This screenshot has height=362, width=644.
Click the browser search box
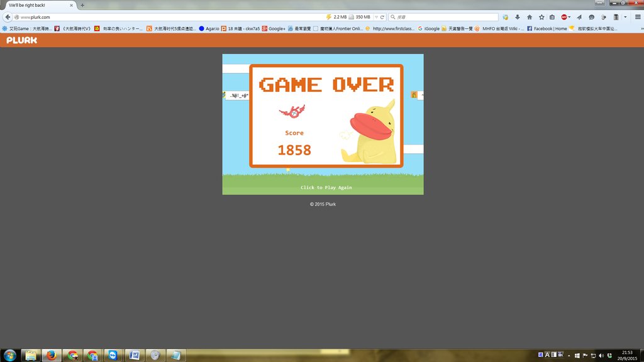[443, 17]
